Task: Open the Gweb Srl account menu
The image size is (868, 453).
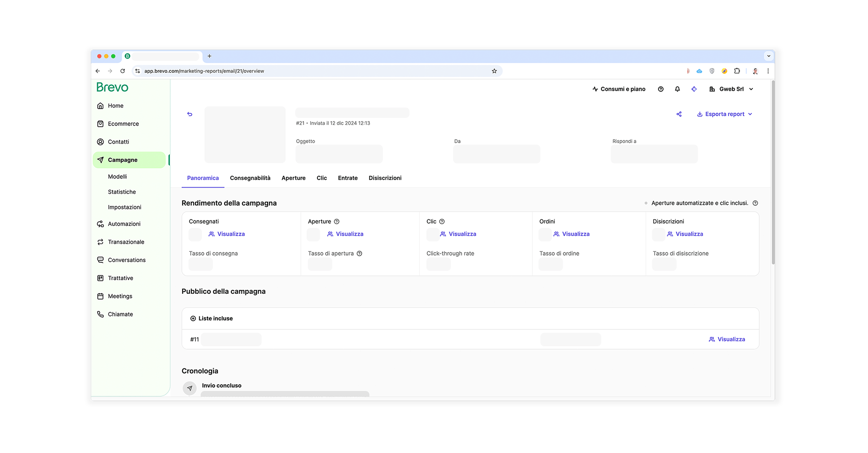Action: coord(731,90)
